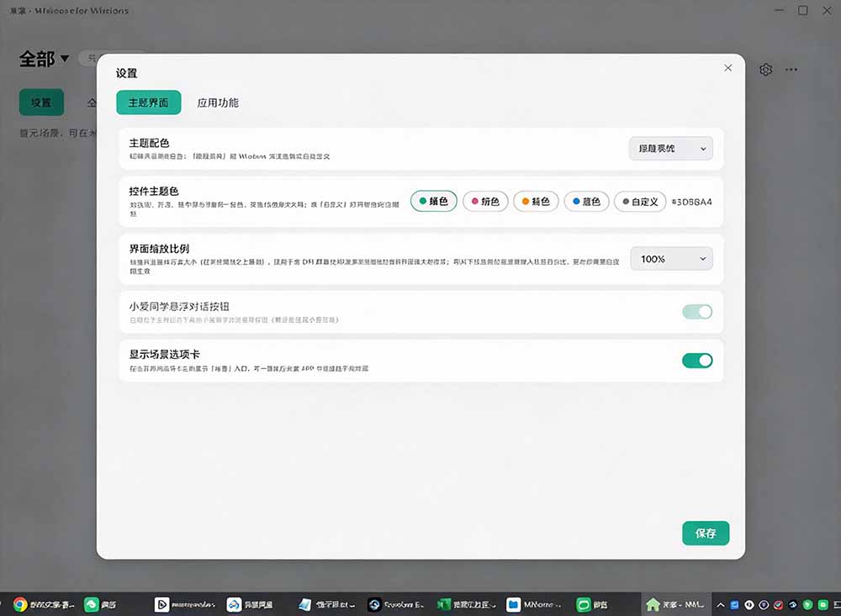Viewport: 841px width, 616px height.
Task: Expand the system tray hidden icons chevron
Action: coord(721,605)
